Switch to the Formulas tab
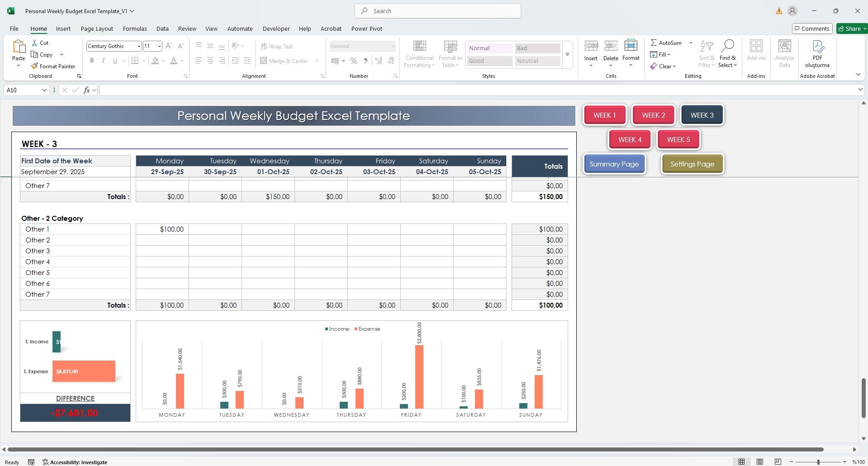 [135, 29]
